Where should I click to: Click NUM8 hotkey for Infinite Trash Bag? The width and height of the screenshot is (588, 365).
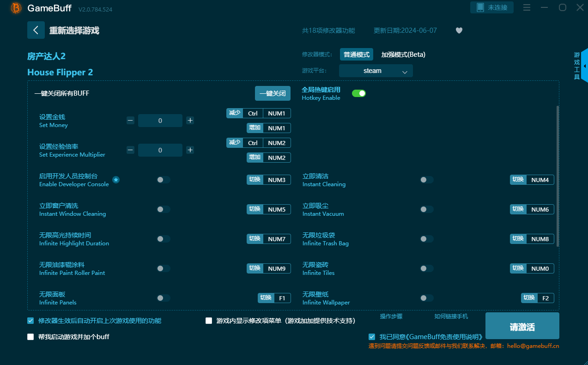tap(540, 239)
